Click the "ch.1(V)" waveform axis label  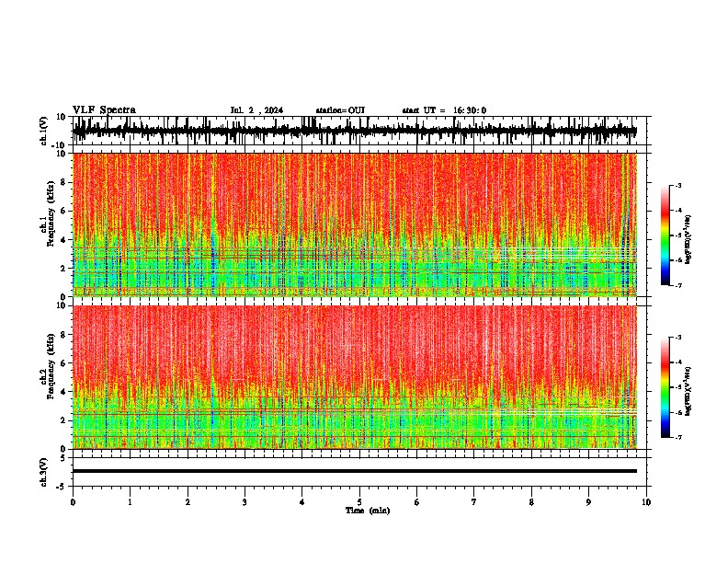[43, 131]
